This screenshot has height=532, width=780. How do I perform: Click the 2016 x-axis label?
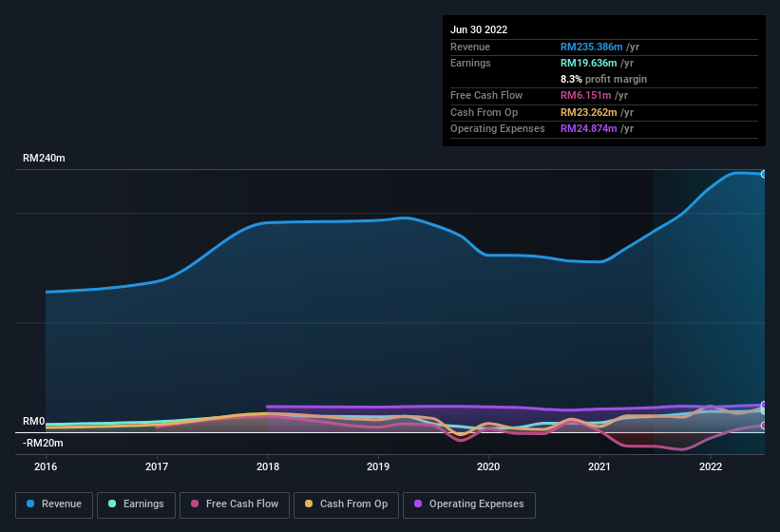click(x=46, y=466)
